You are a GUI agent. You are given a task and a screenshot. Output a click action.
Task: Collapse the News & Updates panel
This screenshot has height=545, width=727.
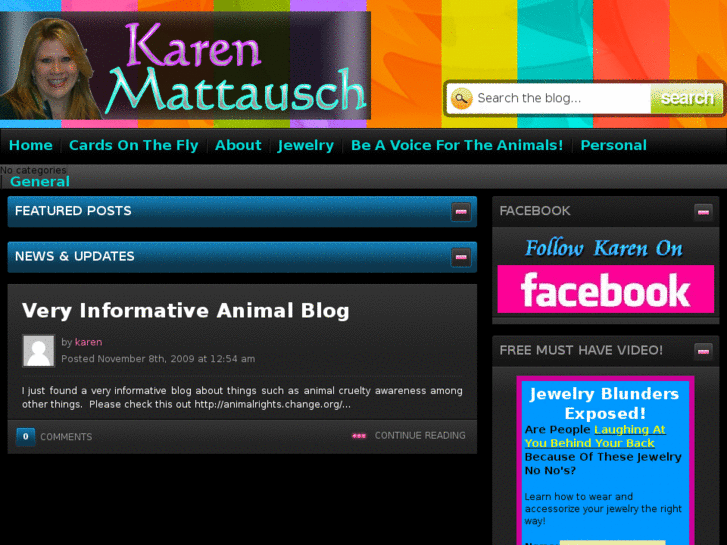point(461,257)
